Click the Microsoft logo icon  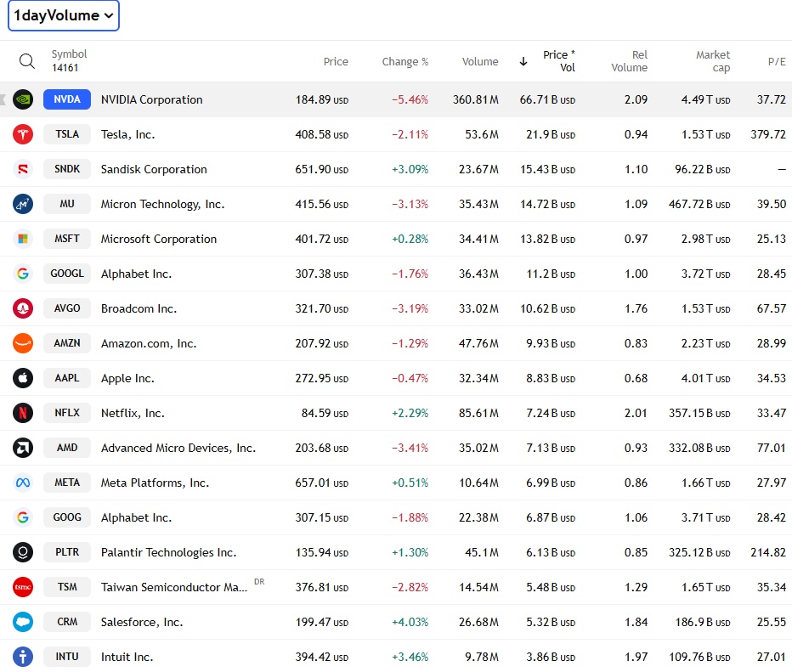[x=23, y=239]
